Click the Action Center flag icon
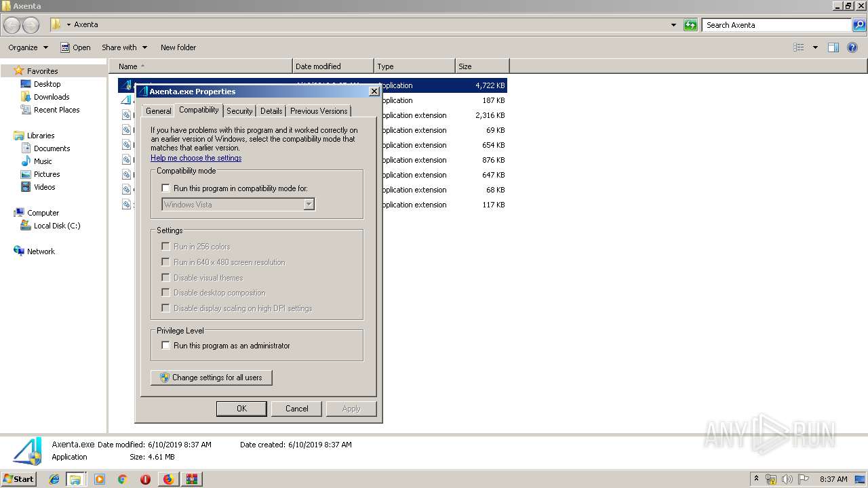 (804, 479)
